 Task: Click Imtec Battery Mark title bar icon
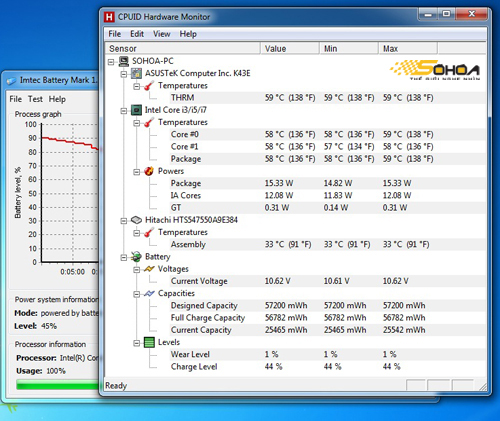pos(11,81)
